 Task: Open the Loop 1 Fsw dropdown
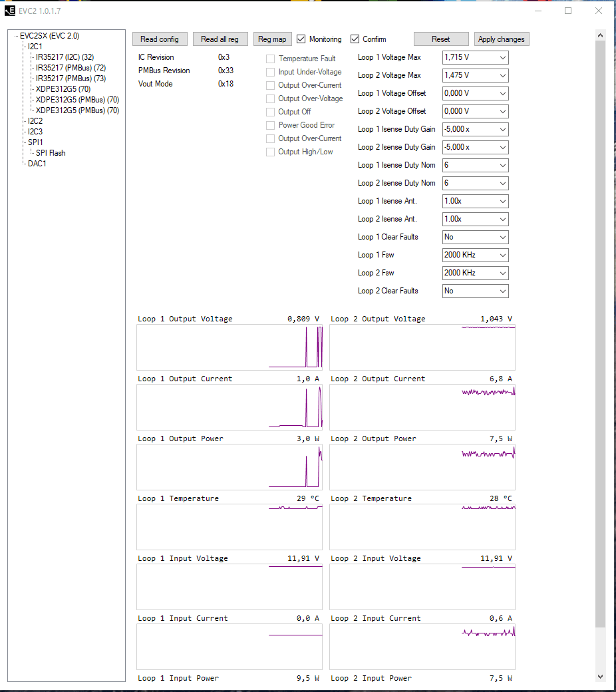pyautogui.click(x=475, y=255)
